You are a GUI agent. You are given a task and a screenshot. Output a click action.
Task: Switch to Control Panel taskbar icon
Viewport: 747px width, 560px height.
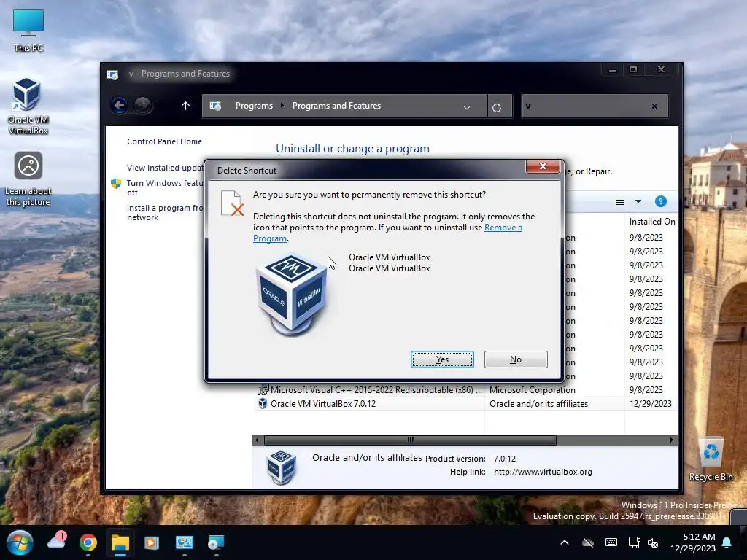[184, 542]
